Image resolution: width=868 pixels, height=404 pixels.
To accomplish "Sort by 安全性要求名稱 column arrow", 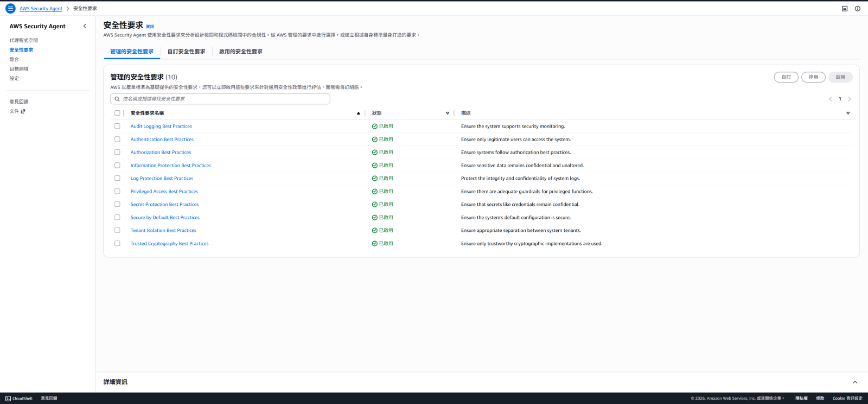I will 359,113.
